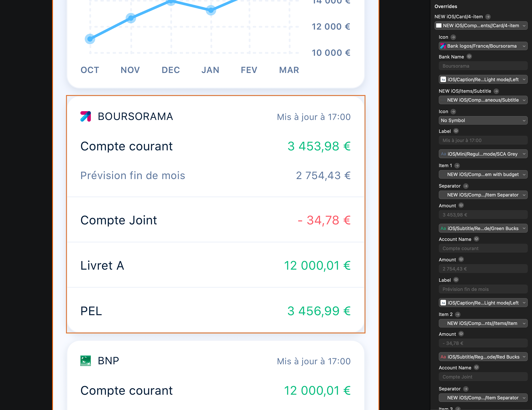The height and width of the screenshot is (410, 532).
Task: Click the layers icon beside Amount above - 34,78 field
Action: (x=461, y=334)
